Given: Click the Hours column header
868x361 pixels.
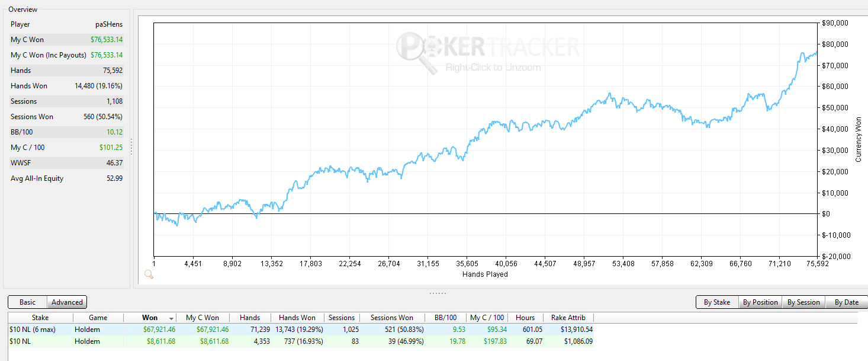Looking at the screenshot, I should [x=525, y=318].
